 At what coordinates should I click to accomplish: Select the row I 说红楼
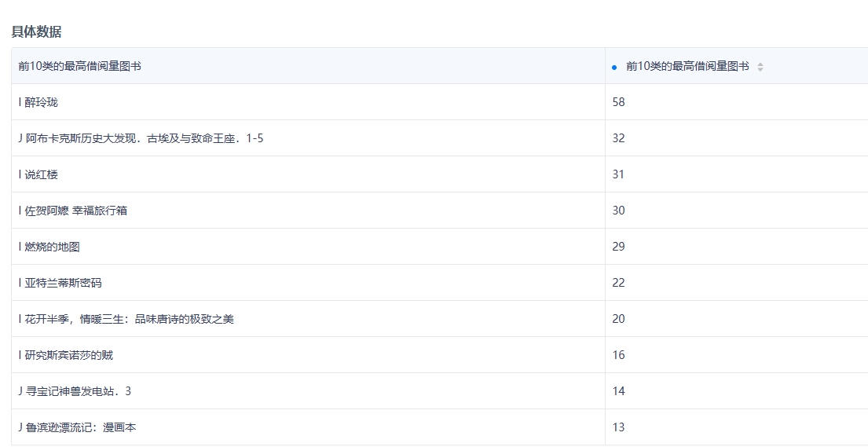[440, 174]
